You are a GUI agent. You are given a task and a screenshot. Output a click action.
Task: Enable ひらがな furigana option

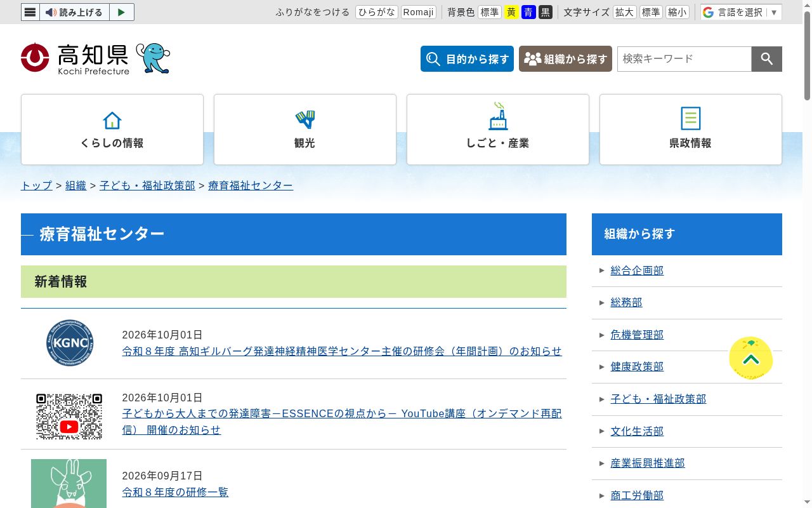tap(377, 12)
